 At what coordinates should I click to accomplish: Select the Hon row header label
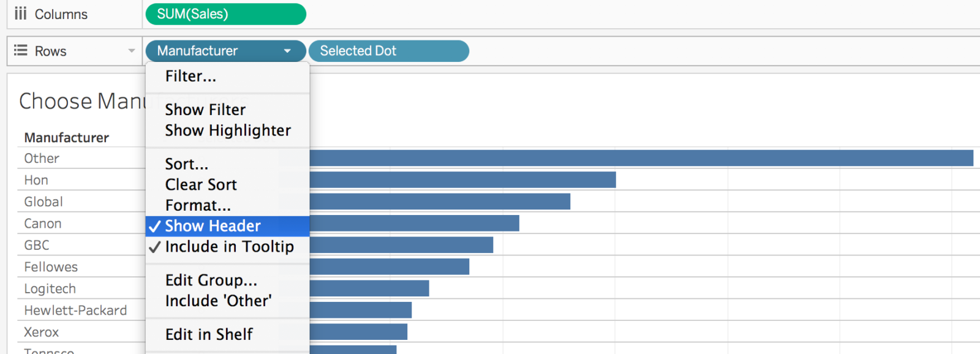(x=36, y=180)
